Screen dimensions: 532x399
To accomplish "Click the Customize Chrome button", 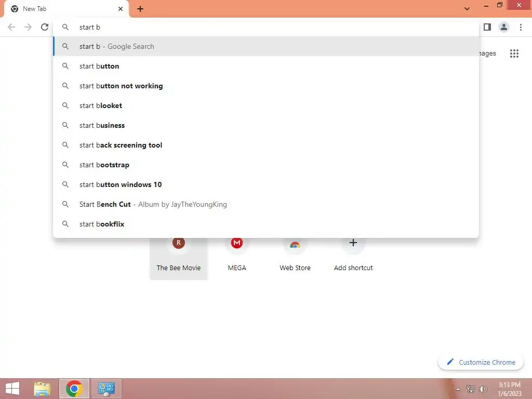I will click(x=481, y=362).
